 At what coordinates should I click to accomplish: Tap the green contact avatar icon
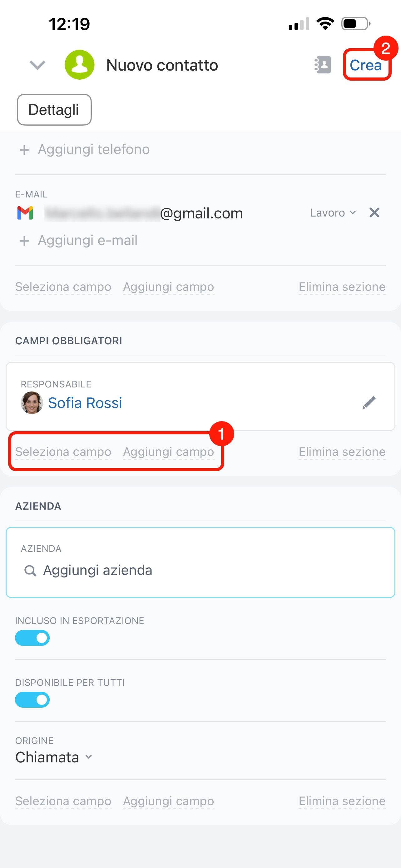click(79, 65)
